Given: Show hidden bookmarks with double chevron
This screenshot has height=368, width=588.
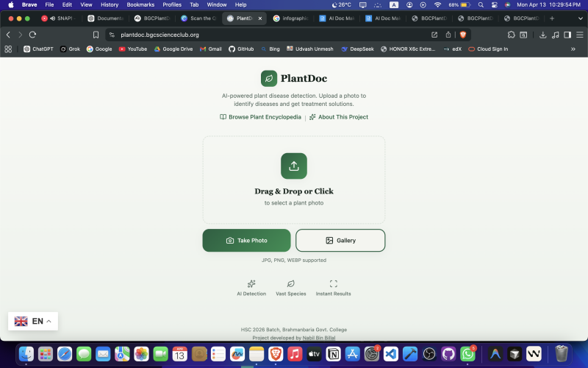Looking at the screenshot, I should pos(573,49).
